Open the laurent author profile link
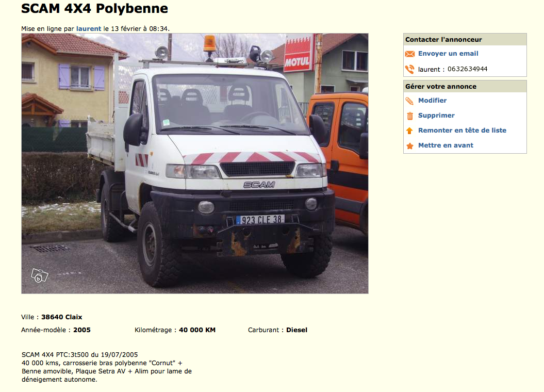The height and width of the screenshot is (392, 544). click(89, 29)
